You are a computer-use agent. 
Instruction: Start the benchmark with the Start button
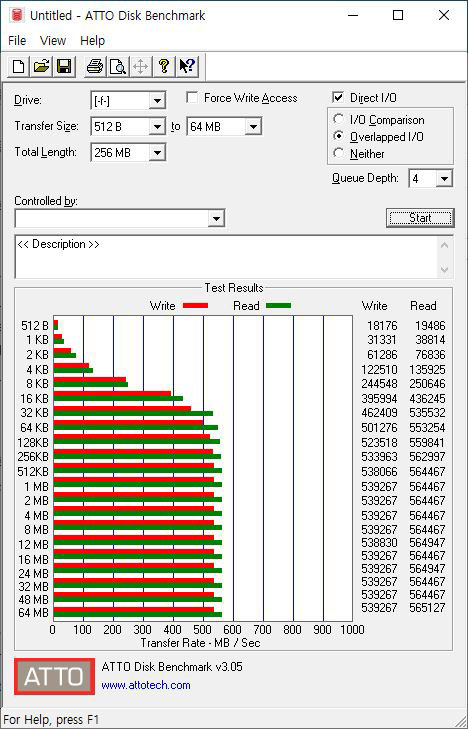[420, 218]
